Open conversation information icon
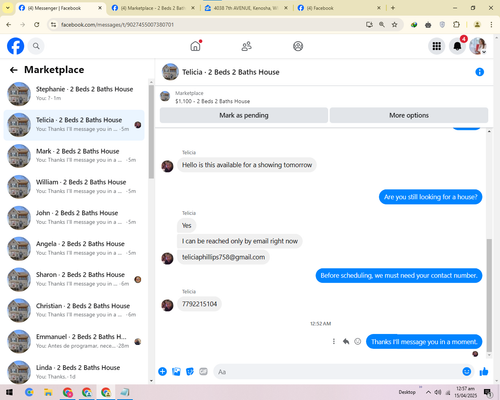Viewport: 500px width, 400px height. (x=479, y=72)
